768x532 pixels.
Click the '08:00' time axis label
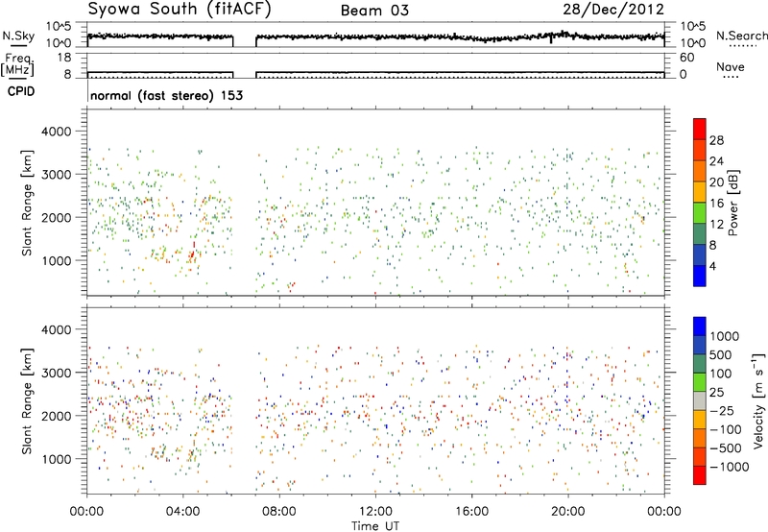[279, 512]
